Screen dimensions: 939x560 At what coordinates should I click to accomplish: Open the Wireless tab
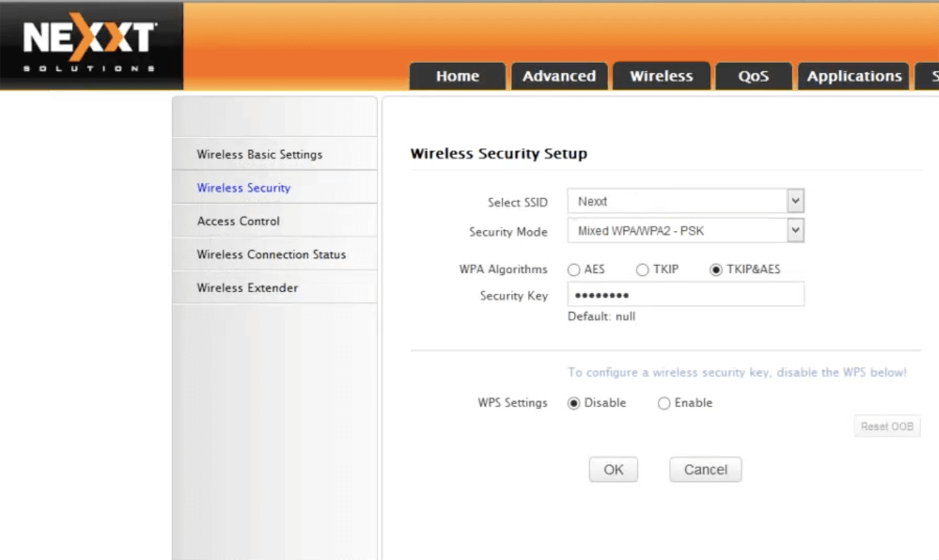point(661,76)
